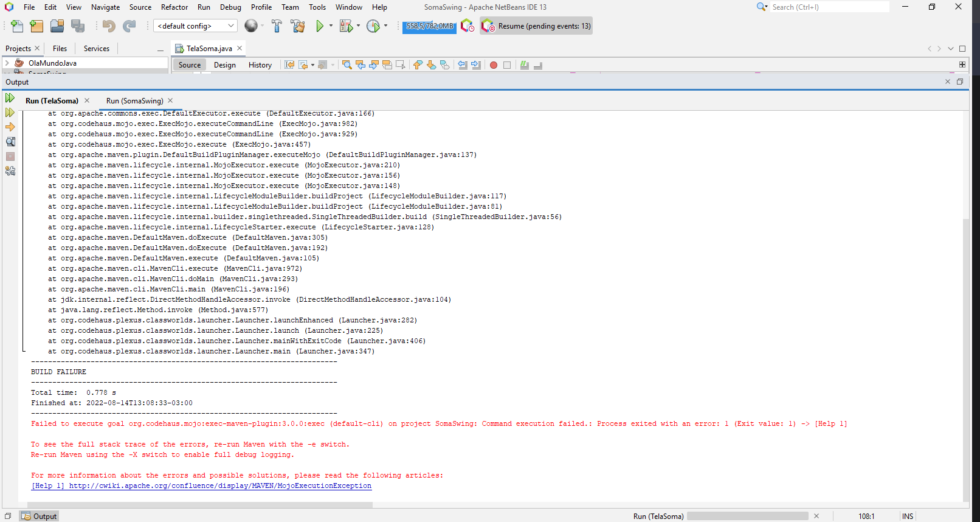Viewport: 980px width, 522px height.
Task: Click the Debug Project icon
Action: coord(346,26)
